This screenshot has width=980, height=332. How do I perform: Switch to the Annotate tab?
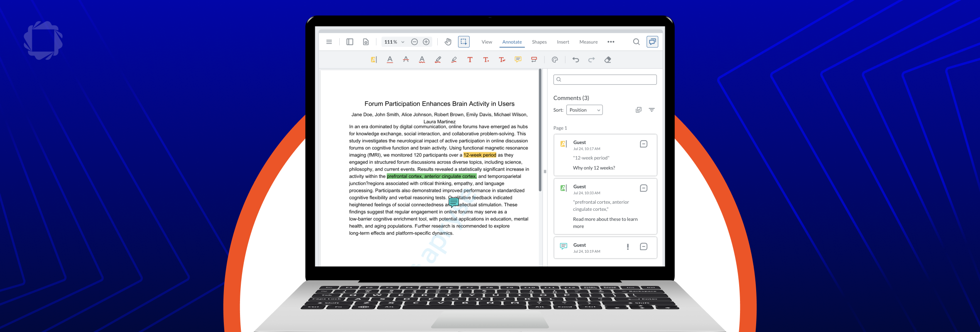[x=512, y=42]
